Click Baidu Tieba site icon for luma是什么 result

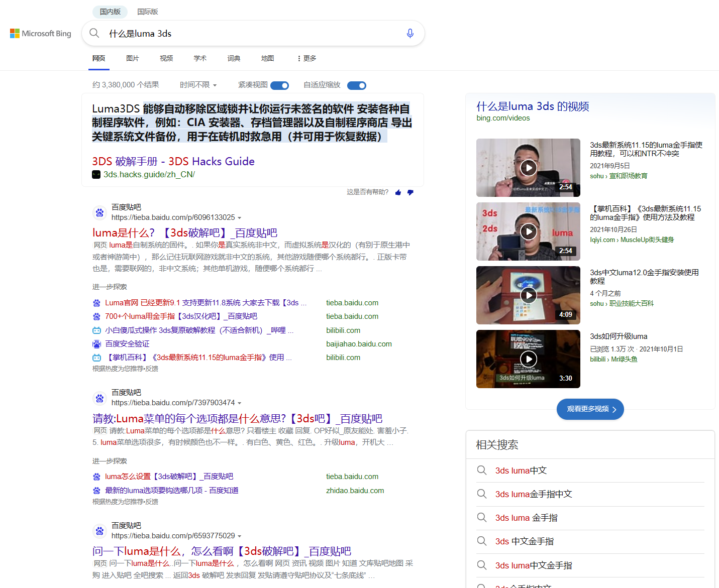[100, 212]
